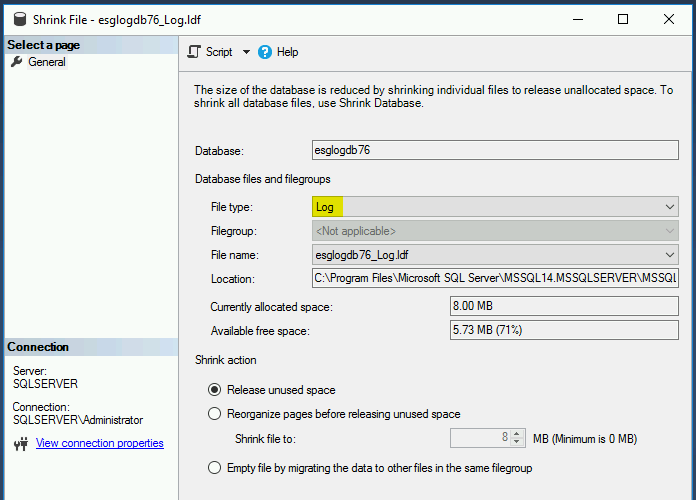Viewport: 696px width, 500px height.
Task: Decrease Shrink file to value with down arrow
Action: [x=517, y=442]
